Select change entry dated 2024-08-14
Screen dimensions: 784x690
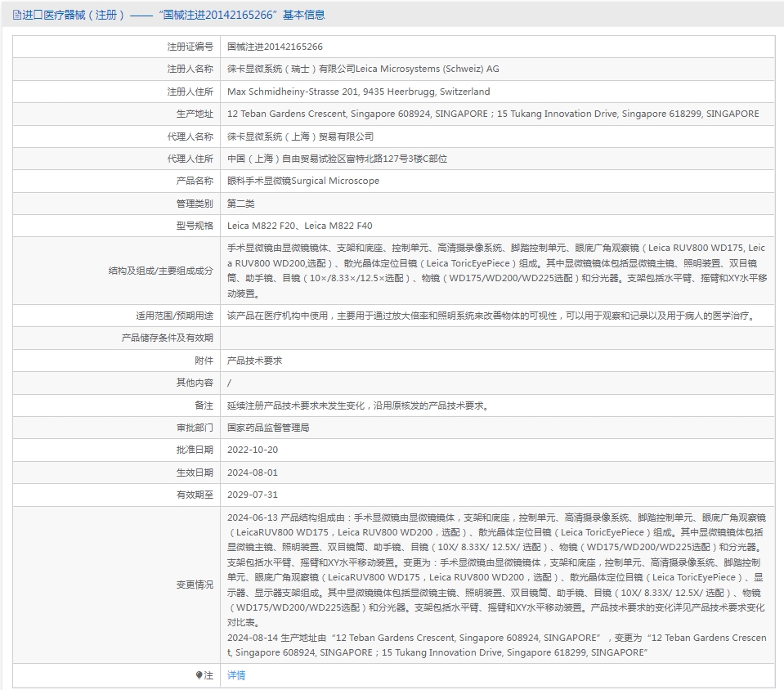tap(497, 645)
